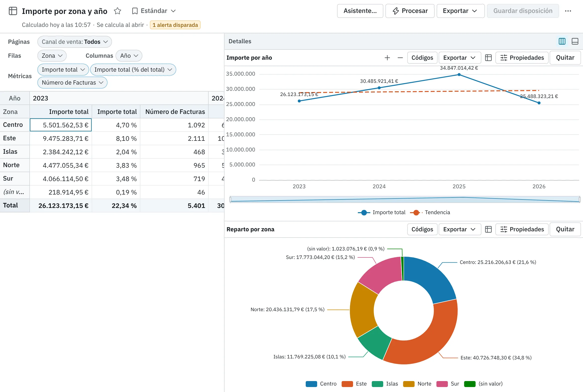Click the Asistente button
Image resolution: width=583 pixels, height=392 pixels.
click(x=360, y=11)
